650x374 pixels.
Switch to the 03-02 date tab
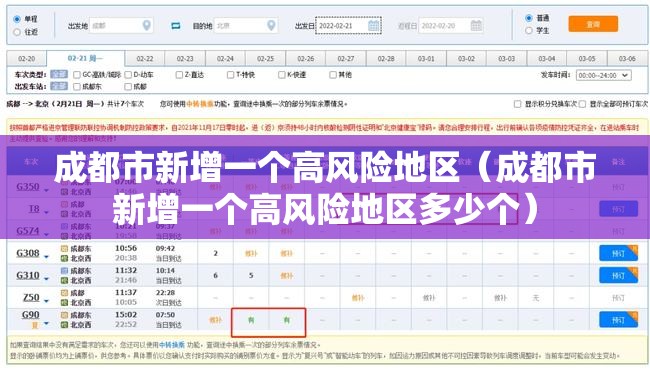(466, 58)
